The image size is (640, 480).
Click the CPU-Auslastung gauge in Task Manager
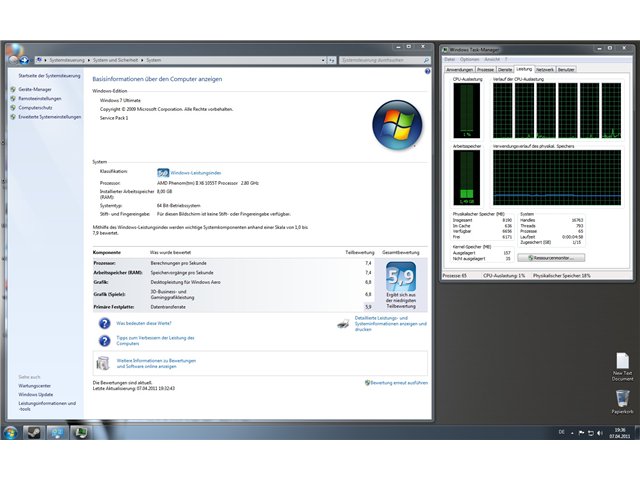point(467,111)
